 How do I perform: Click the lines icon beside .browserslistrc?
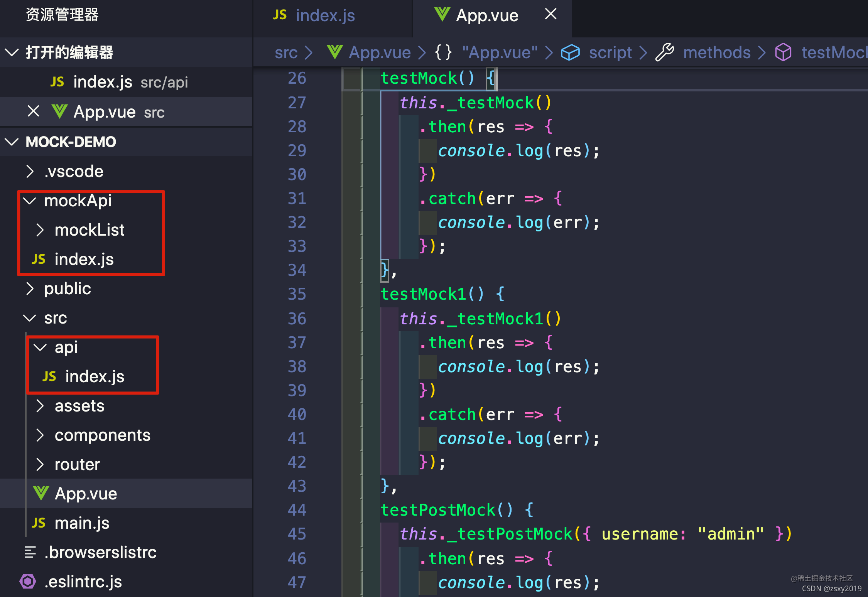click(x=30, y=552)
